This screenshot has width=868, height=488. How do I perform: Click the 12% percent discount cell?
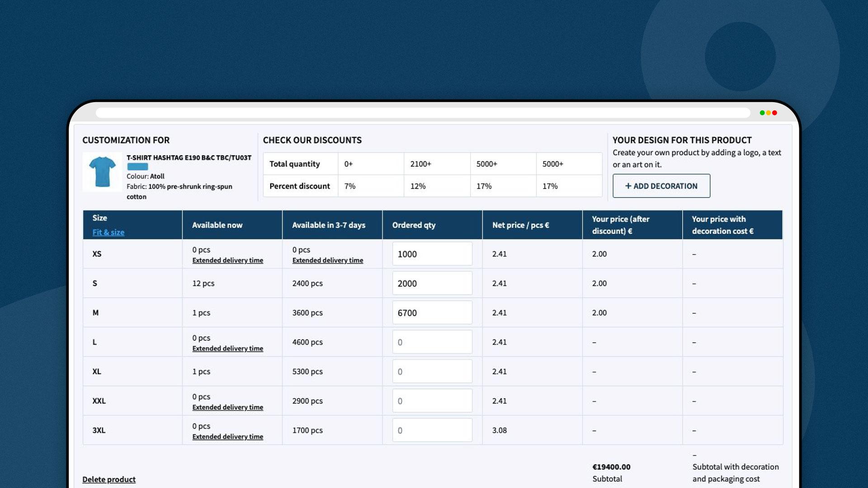[437, 186]
